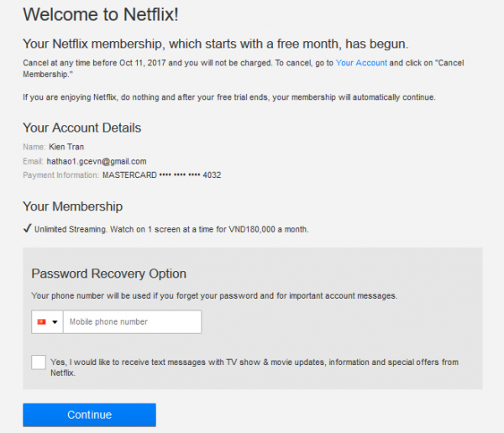Click the Your Account Details heading
Viewport: 504px width, 433px height.
pos(81,128)
